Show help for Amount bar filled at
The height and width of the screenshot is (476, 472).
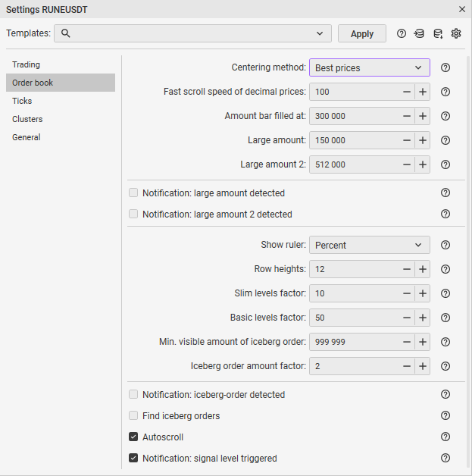coord(445,116)
